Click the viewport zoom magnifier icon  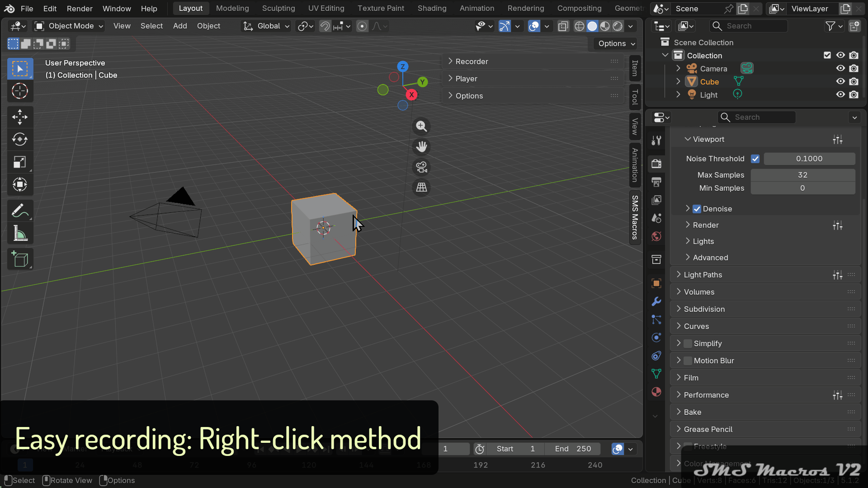tap(421, 127)
